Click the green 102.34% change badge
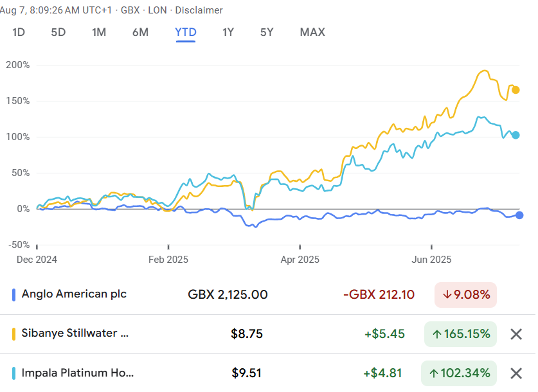 459,373
